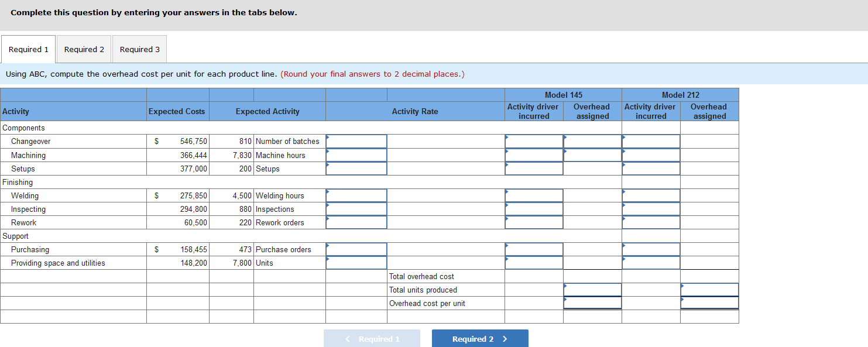Screen dimensions: 868x347
Task: Select Model 145 Setups activity driver input
Action: [534, 169]
